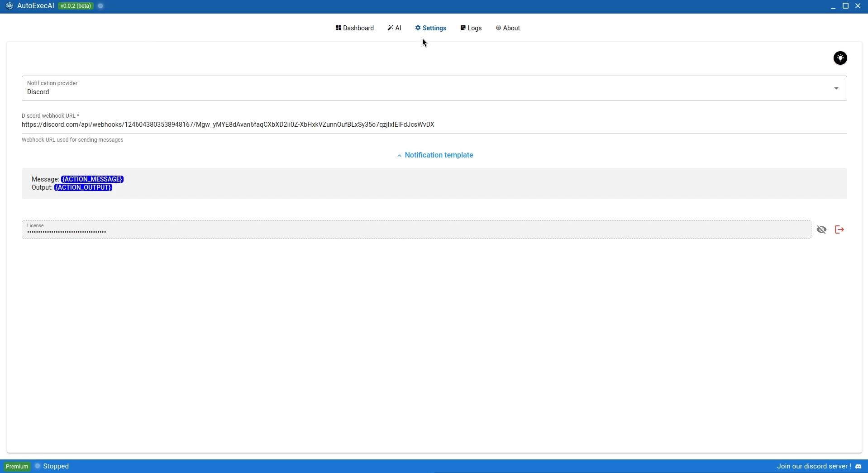Click the status dot beside version badge
Screen dimensions: 868x473
click(x=100, y=6)
